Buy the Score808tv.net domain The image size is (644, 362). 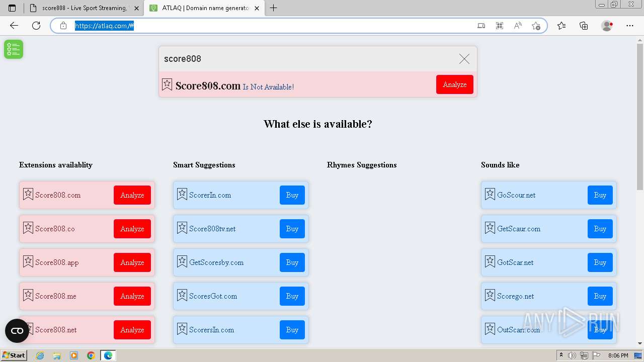[x=292, y=229]
